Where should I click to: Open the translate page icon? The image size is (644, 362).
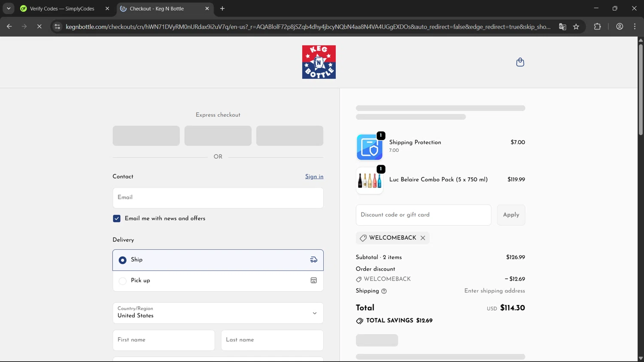pos(562,27)
